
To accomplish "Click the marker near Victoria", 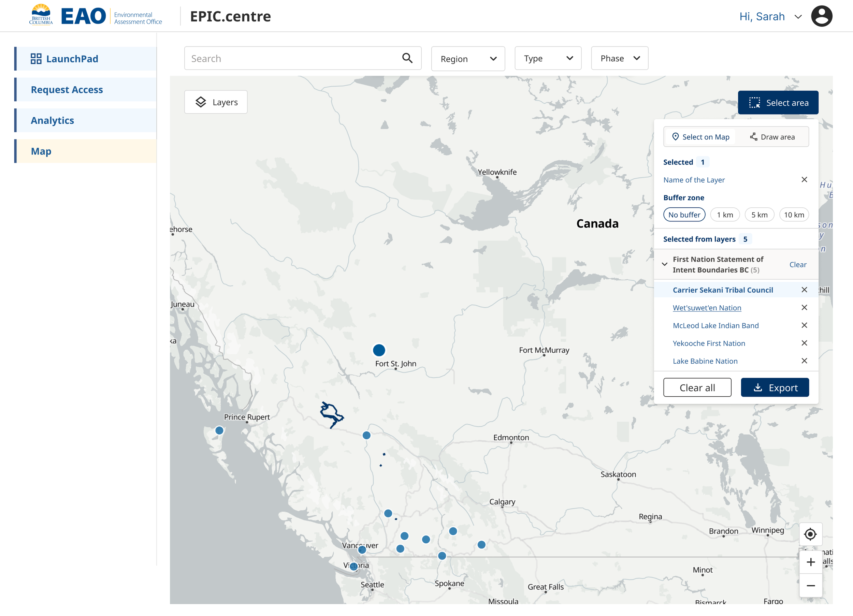I will (353, 566).
